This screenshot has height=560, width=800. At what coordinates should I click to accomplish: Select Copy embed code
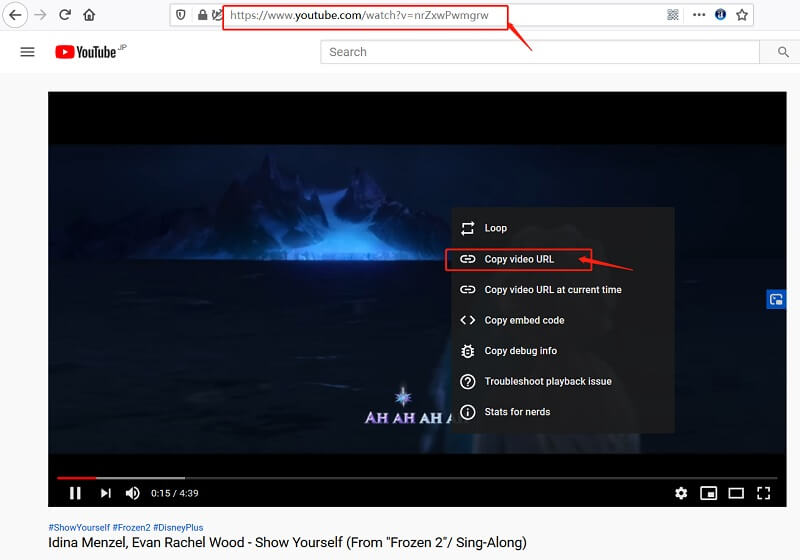tap(563, 320)
